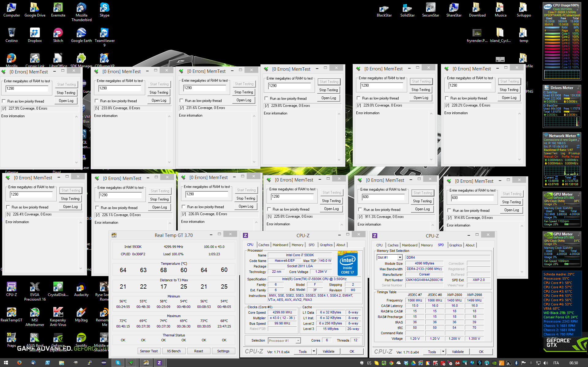The width and height of the screenshot is (588, 367).
Task: Open the Mp3tag desktop shortcut
Action: pos(81,315)
